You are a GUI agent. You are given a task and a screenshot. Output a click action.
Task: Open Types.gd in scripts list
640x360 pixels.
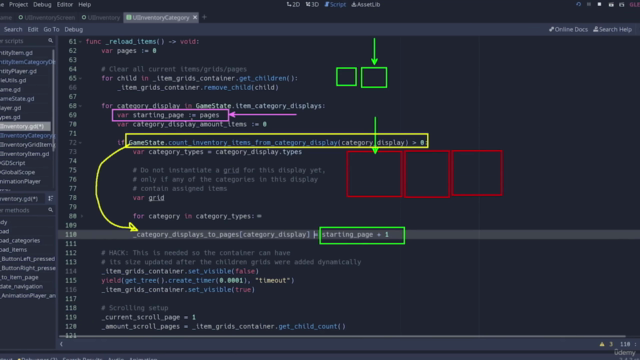(10, 117)
